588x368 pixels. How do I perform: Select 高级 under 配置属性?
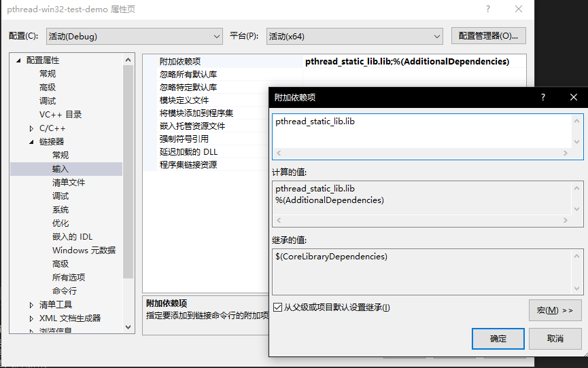point(48,88)
